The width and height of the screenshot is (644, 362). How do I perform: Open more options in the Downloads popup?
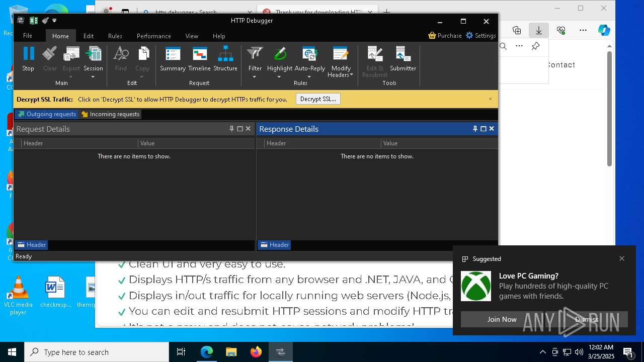(x=519, y=46)
